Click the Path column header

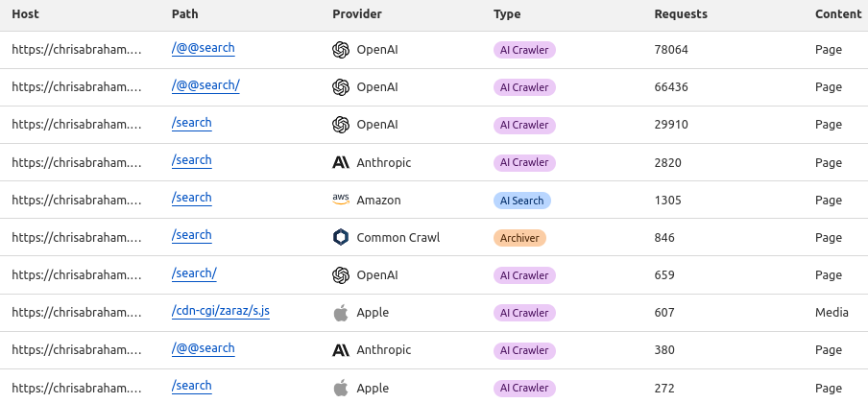185,14
